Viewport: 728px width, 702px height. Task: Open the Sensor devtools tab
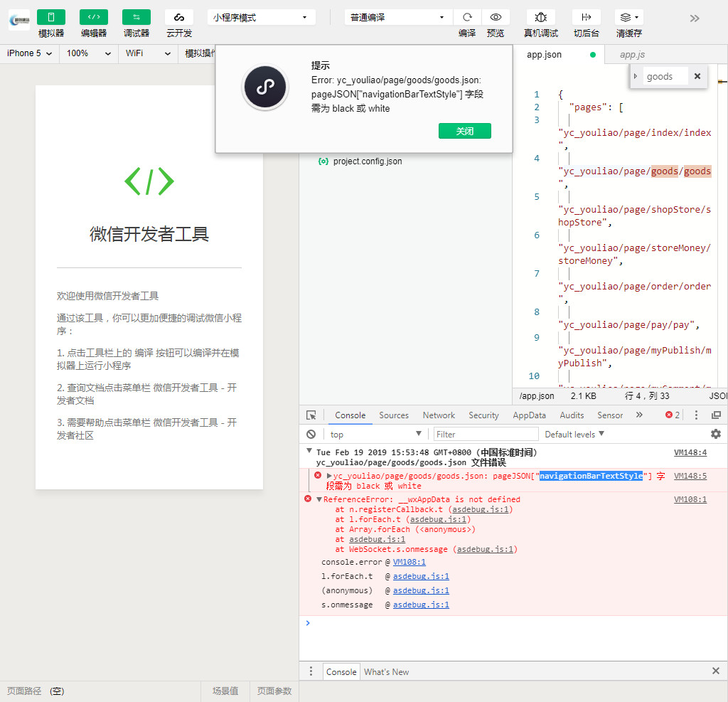coord(610,415)
